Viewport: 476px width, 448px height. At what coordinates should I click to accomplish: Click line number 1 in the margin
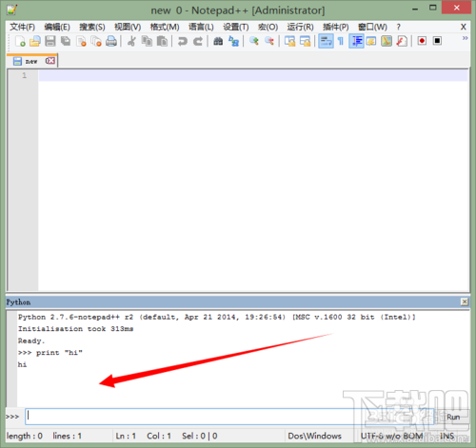(24, 75)
